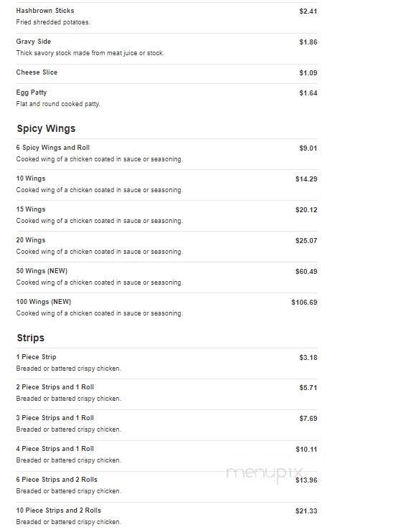Click the Strips section heading
This screenshot has height=532, width=393.
31,338
